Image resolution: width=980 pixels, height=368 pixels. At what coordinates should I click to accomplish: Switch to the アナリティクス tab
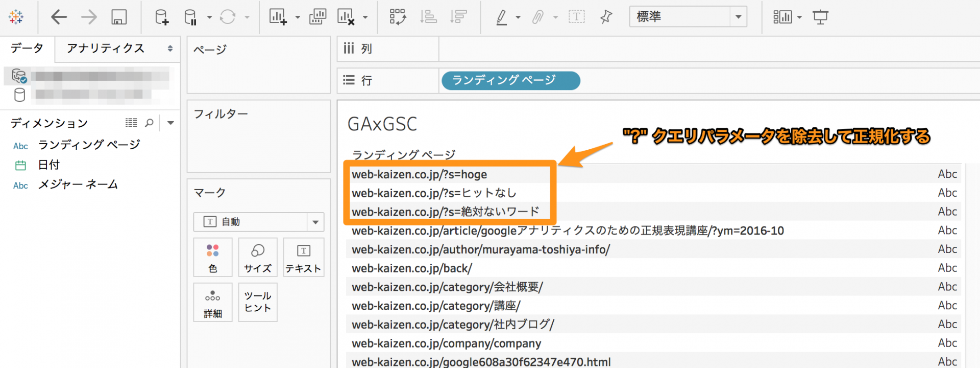tap(106, 49)
